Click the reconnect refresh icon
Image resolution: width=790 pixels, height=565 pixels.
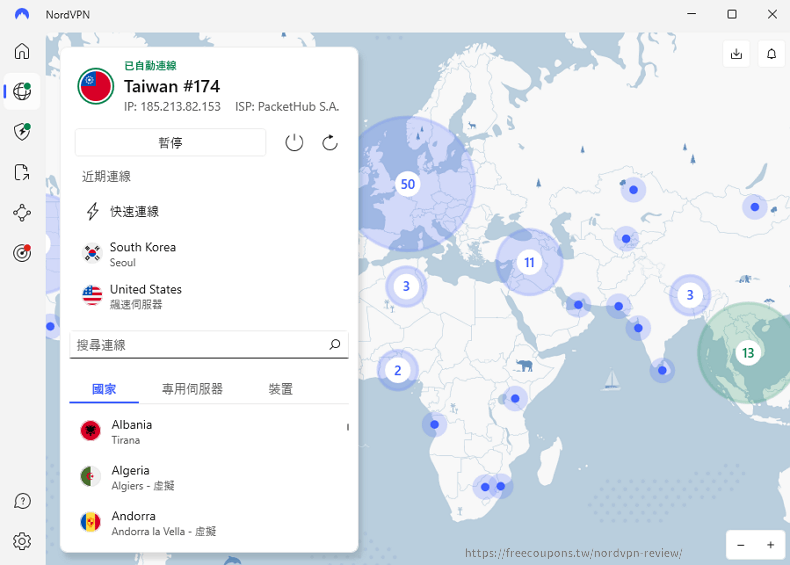(x=330, y=143)
